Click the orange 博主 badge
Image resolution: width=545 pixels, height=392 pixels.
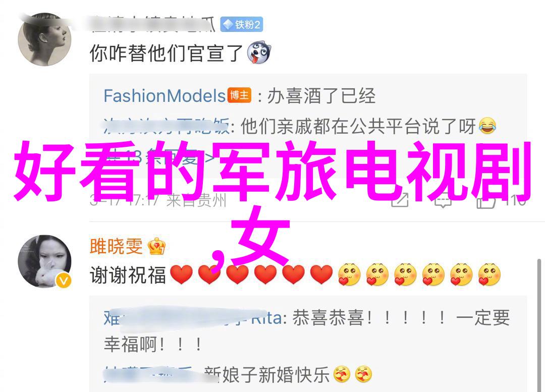pyautogui.click(x=239, y=95)
